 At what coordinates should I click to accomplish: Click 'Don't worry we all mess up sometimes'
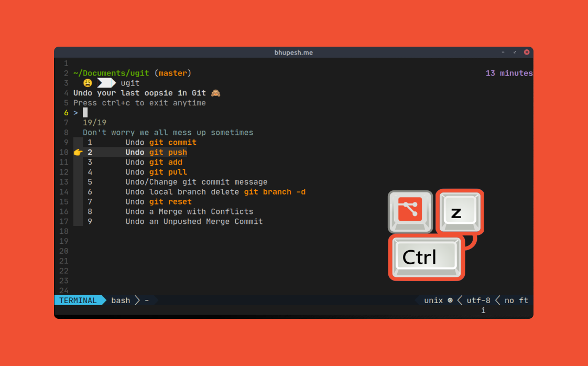[168, 133]
